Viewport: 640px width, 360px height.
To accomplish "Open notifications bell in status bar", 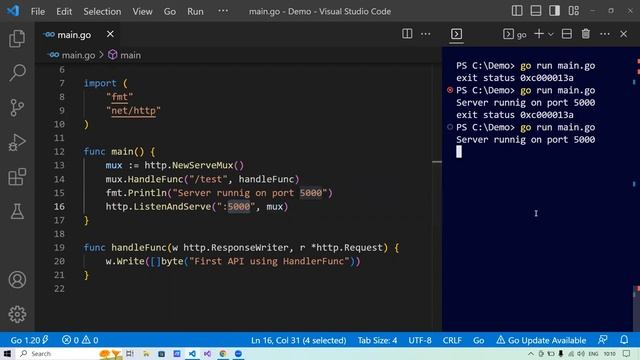I will pyautogui.click(x=624, y=340).
